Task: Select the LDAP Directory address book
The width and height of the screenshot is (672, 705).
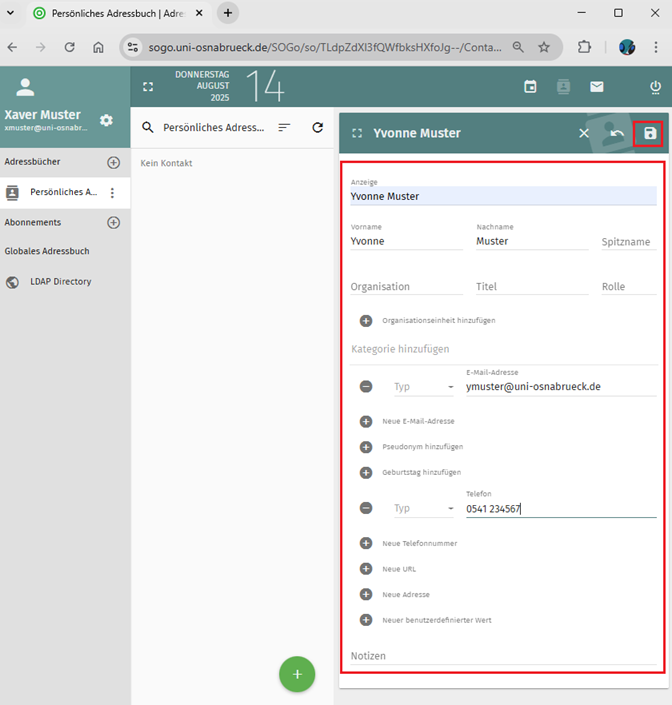Action: coord(60,282)
